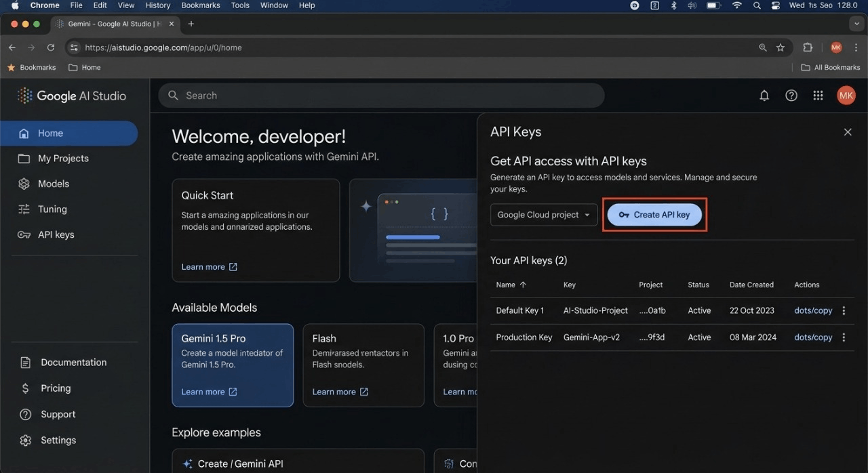Viewport: 868px width, 473px height.
Task: Open the notifications bell
Action: pyautogui.click(x=764, y=96)
